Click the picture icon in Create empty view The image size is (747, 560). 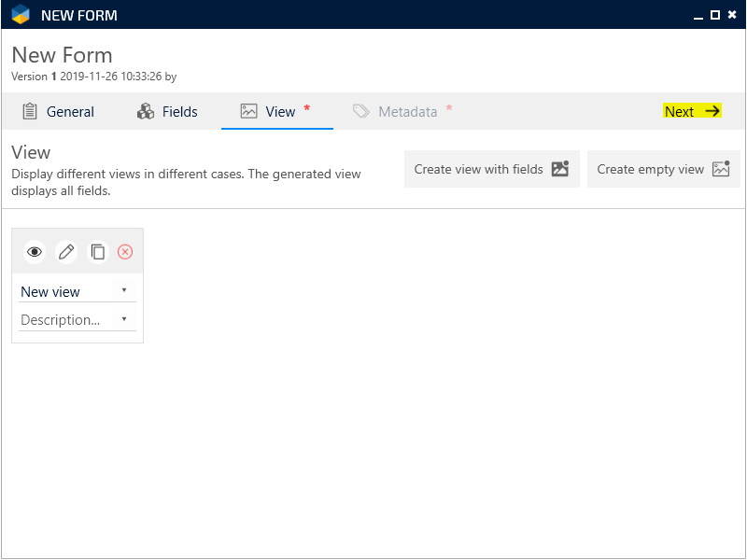pos(720,169)
